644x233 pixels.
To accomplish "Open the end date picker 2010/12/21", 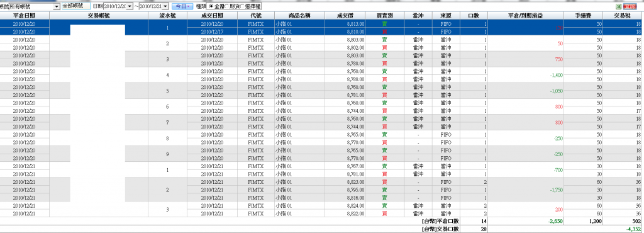I will pyautogui.click(x=165, y=7).
